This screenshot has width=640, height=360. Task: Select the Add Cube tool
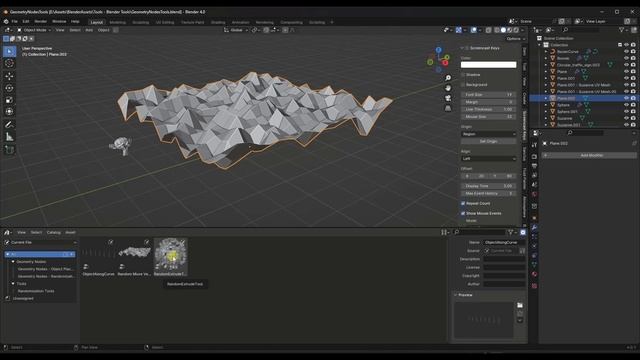pos(9,150)
